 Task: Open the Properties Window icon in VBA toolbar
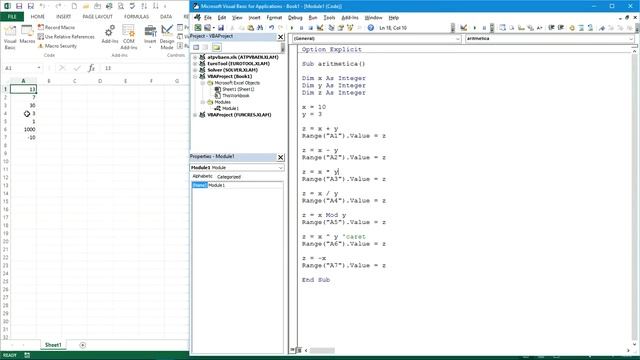340,28
